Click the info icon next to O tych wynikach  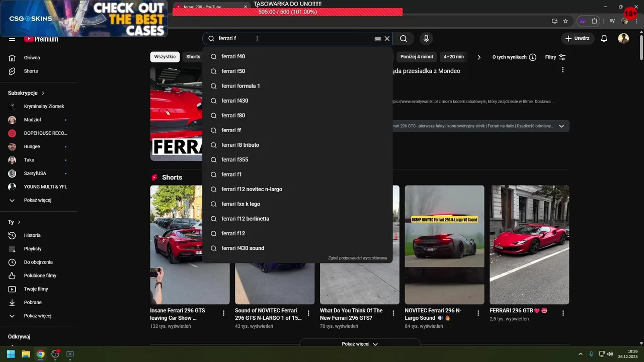click(x=532, y=57)
